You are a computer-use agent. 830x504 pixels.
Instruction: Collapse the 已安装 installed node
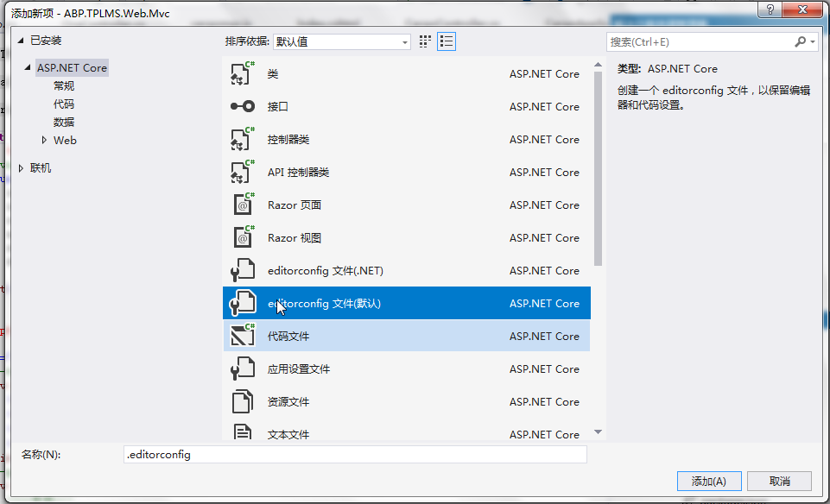(x=21, y=41)
